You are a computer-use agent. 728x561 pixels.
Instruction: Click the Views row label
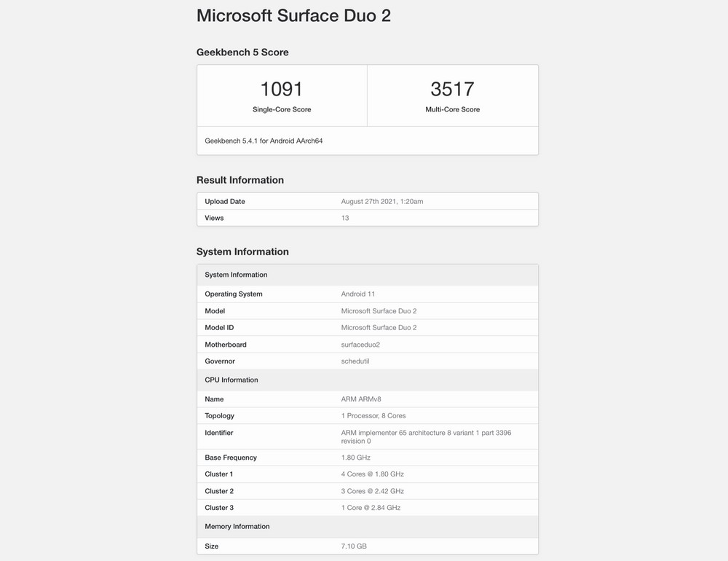[214, 218]
